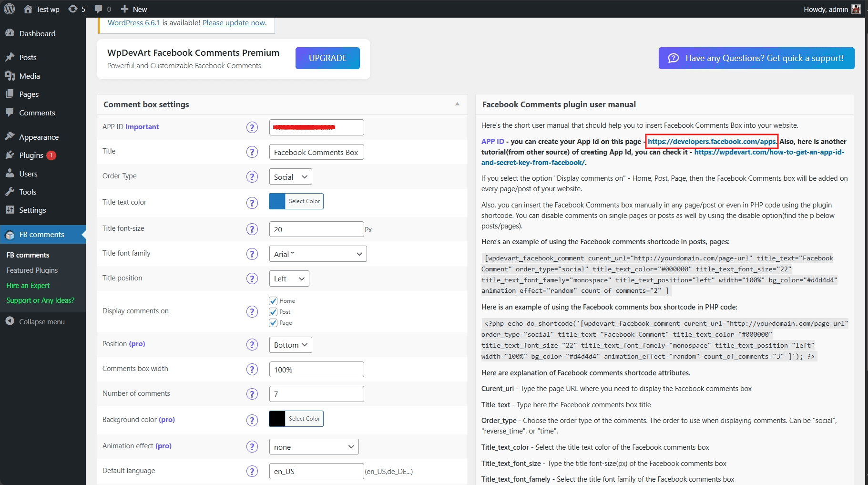The height and width of the screenshot is (485, 868).
Task: Select Featured Plugins in the sidebar menu
Action: point(32,270)
